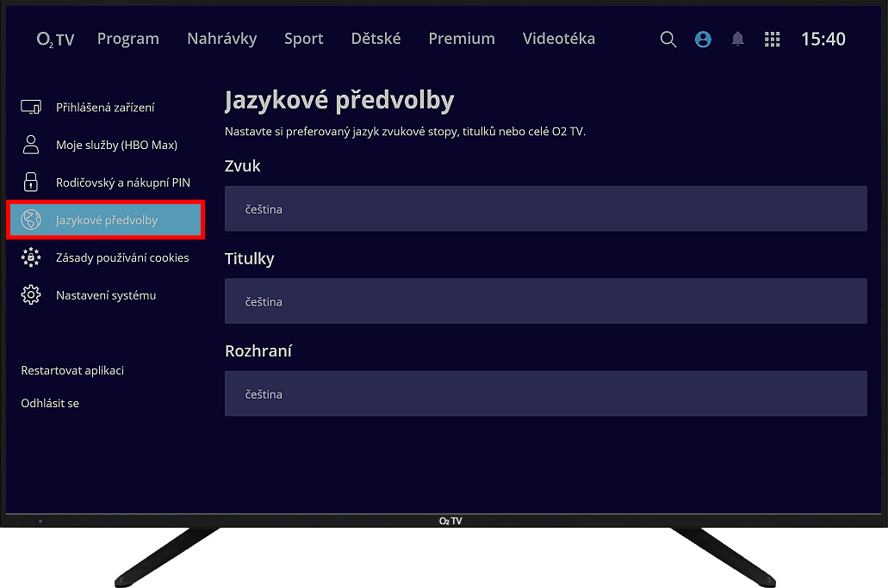Click the Nastavení systému gear icon
888x588 pixels.
(x=31, y=295)
